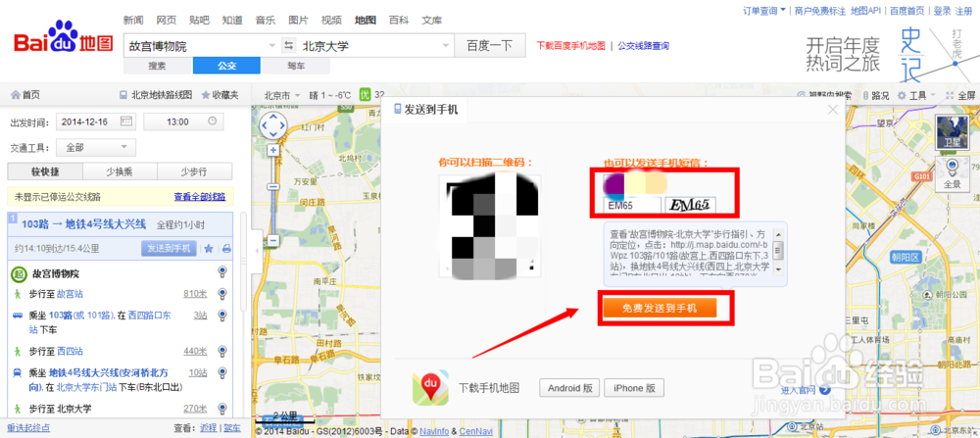The height and width of the screenshot is (438, 980).
Task: Click the iPhone 版 download button
Action: pos(634,388)
